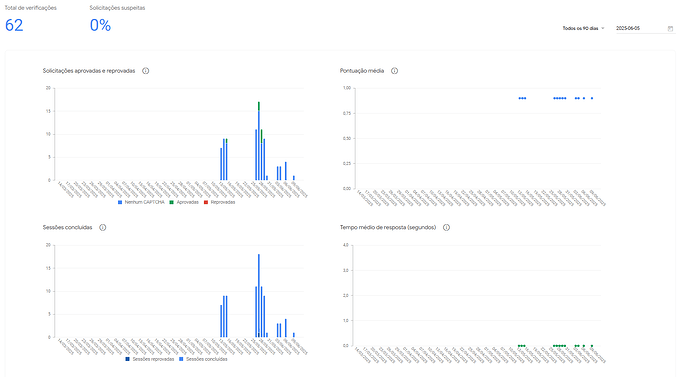Click the 0% suspicious requests value
Screen dimensions: 690x377
point(100,25)
